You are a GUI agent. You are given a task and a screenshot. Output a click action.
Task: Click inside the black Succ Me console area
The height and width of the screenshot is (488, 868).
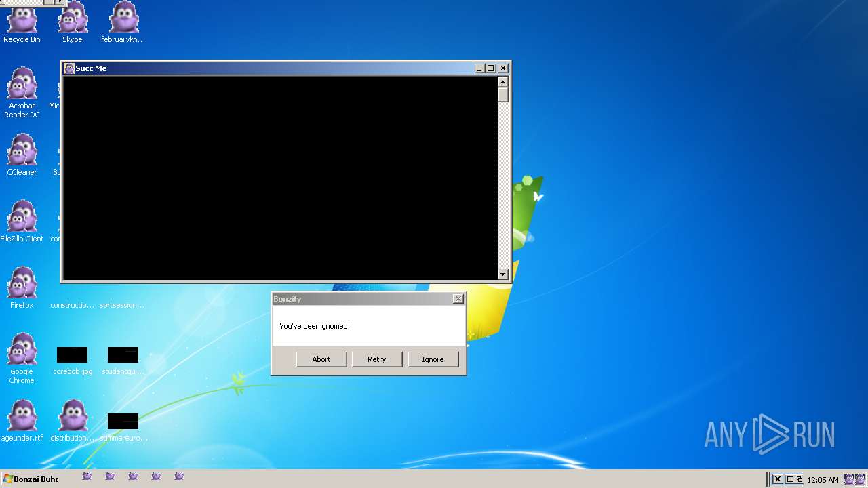click(x=279, y=178)
